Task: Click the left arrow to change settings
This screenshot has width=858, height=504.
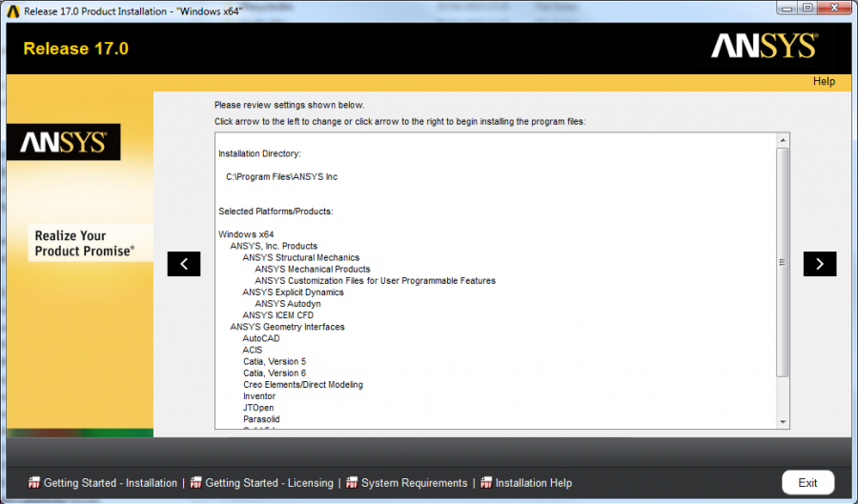Action: click(x=184, y=264)
